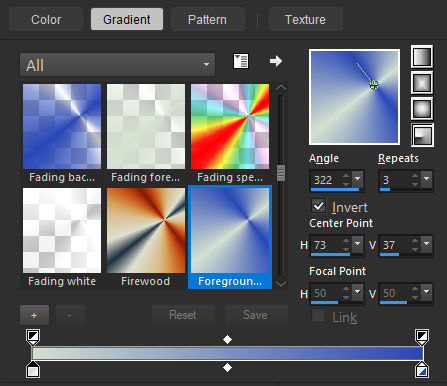The image size is (447, 386).
Task: Select the linear gradient style icon
Action: [x=422, y=57]
